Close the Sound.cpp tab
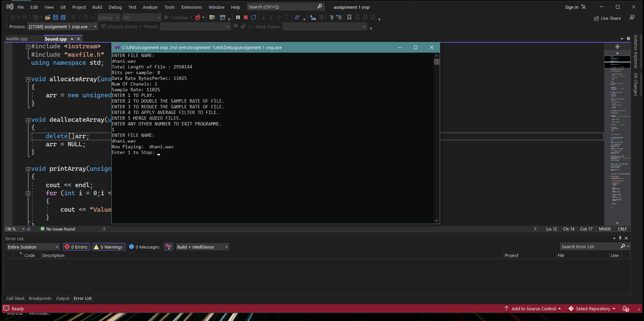This screenshot has width=644, height=321. [x=78, y=39]
